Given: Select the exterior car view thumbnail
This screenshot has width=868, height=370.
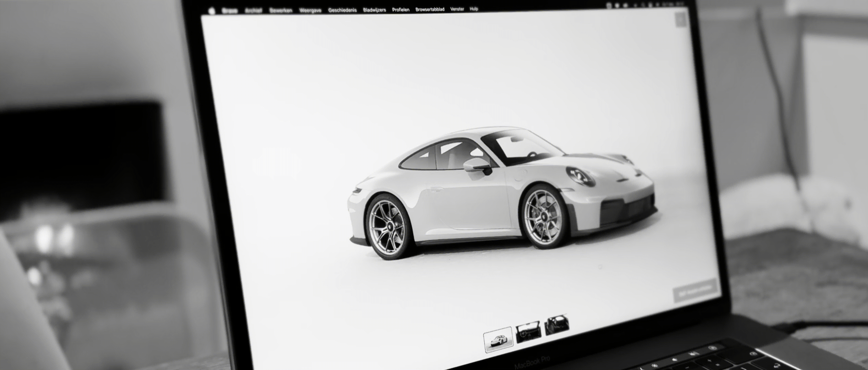Looking at the screenshot, I should 498,339.
